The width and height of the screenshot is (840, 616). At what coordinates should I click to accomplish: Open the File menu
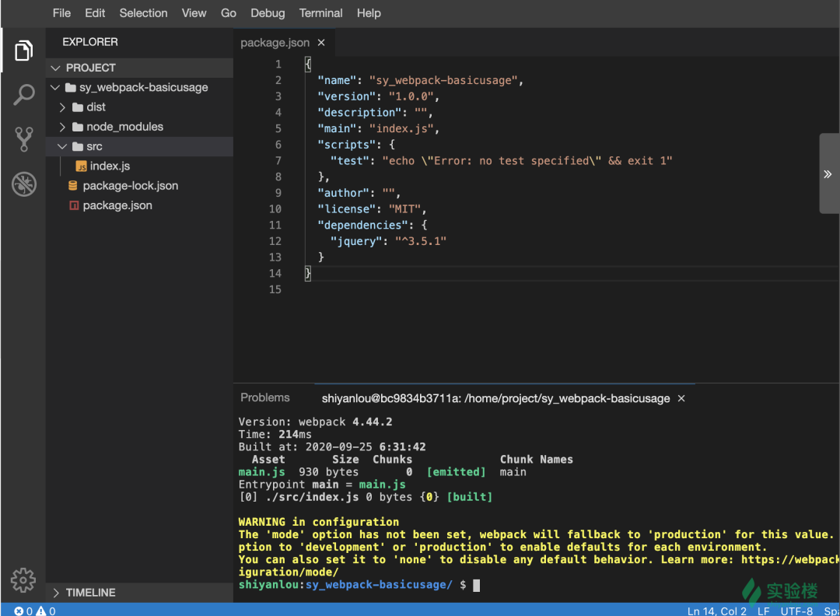pyautogui.click(x=61, y=13)
